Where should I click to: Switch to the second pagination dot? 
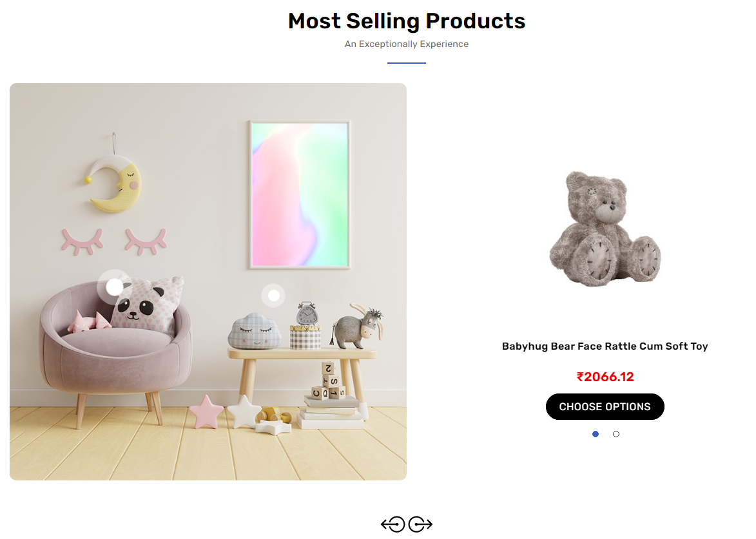point(616,434)
